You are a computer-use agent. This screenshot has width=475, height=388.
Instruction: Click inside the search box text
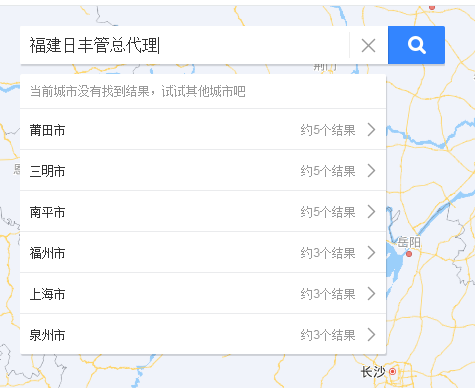coord(184,45)
